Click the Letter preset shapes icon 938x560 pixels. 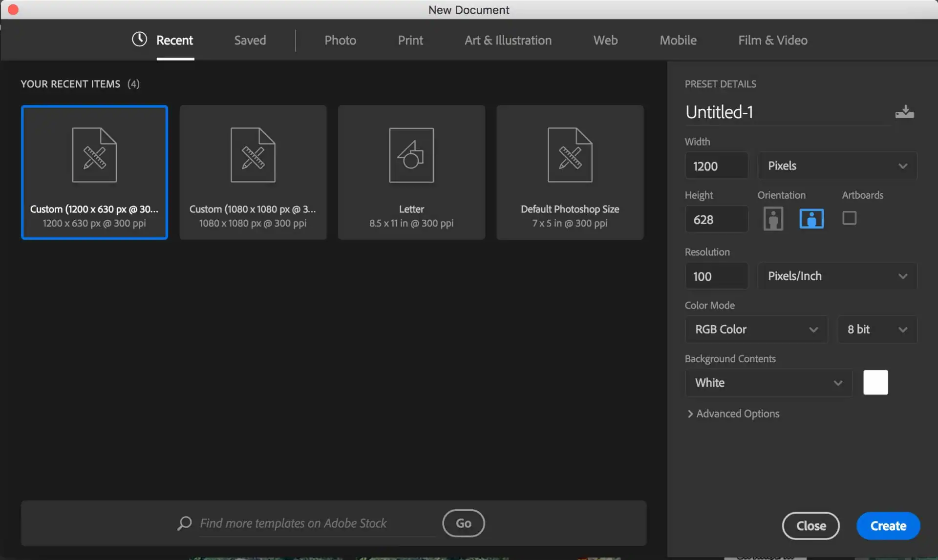411,155
